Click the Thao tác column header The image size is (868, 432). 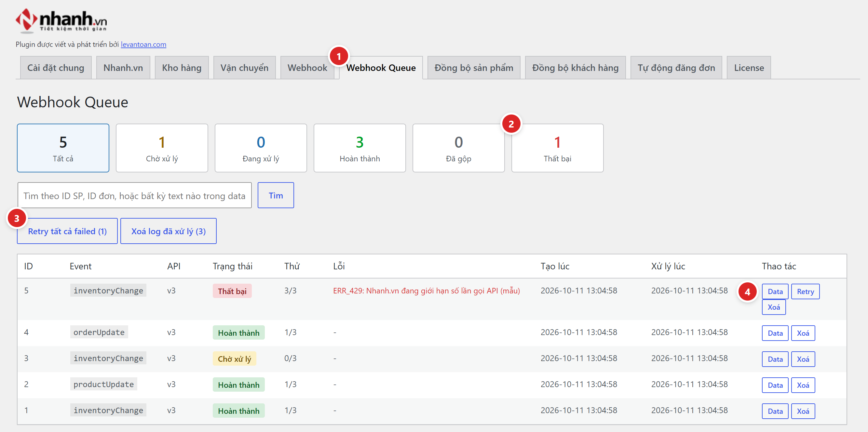(779, 266)
